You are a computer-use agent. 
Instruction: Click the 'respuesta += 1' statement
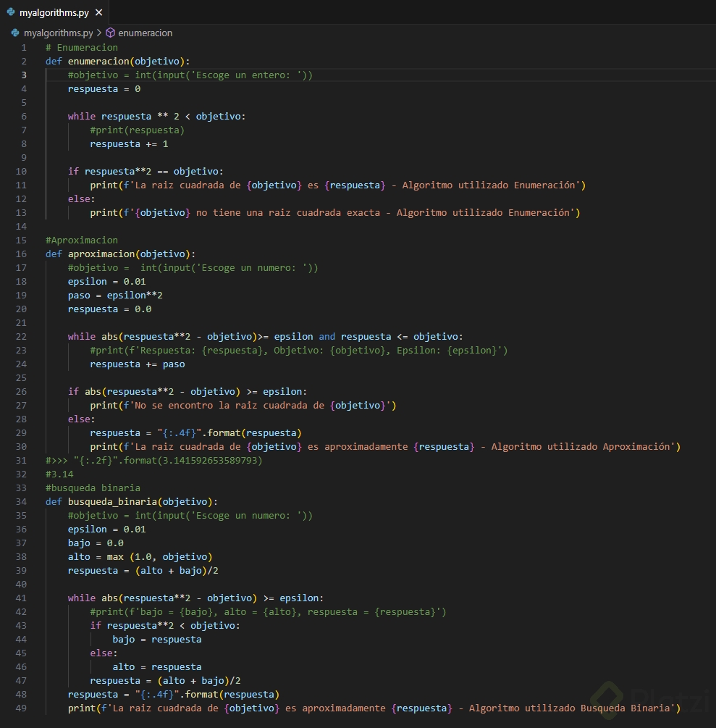129,144
